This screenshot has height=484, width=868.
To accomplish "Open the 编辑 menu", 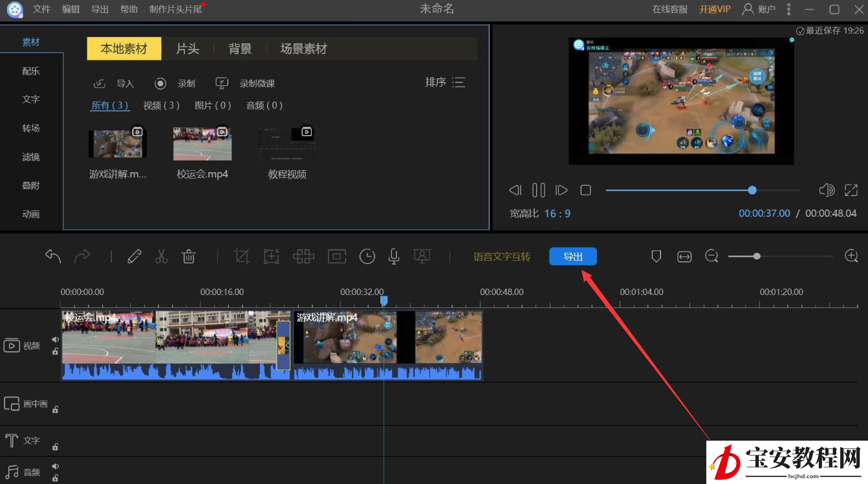I will click(71, 9).
